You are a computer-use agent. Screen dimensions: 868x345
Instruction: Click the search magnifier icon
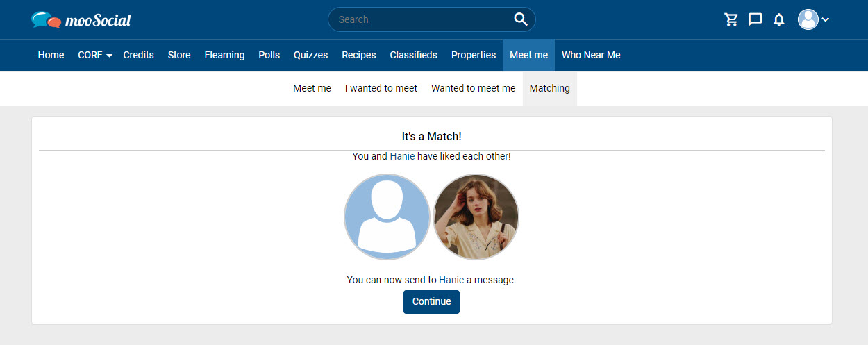(521, 19)
